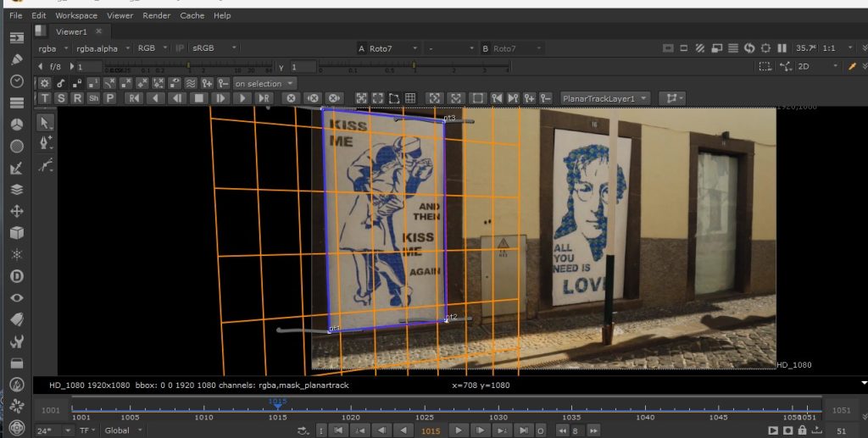
Task: Open the Transform nodes move icon
Action: (x=17, y=211)
